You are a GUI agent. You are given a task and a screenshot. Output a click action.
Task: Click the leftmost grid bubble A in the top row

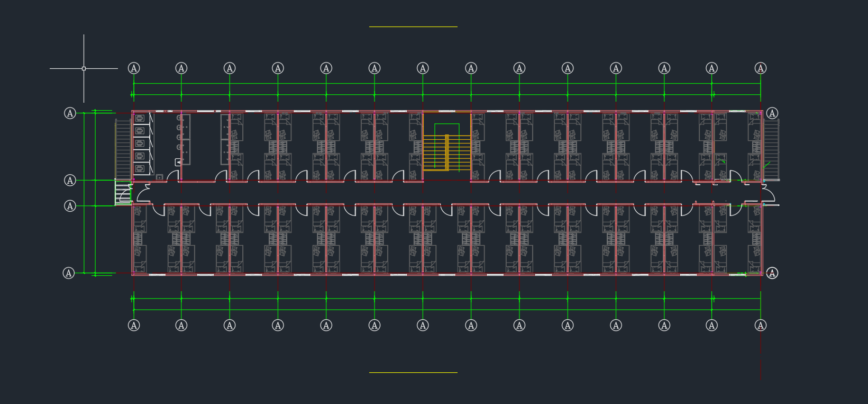coord(134,68)
